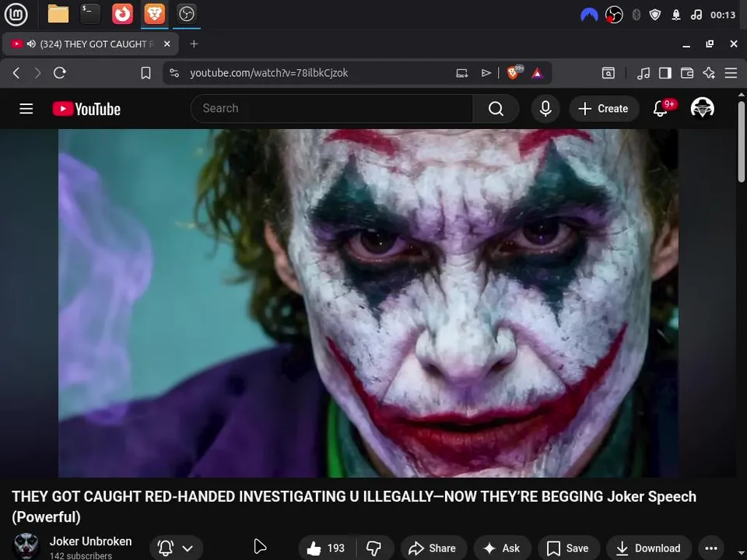Open the Bluetooth tray icon

(x=636, y=15)
